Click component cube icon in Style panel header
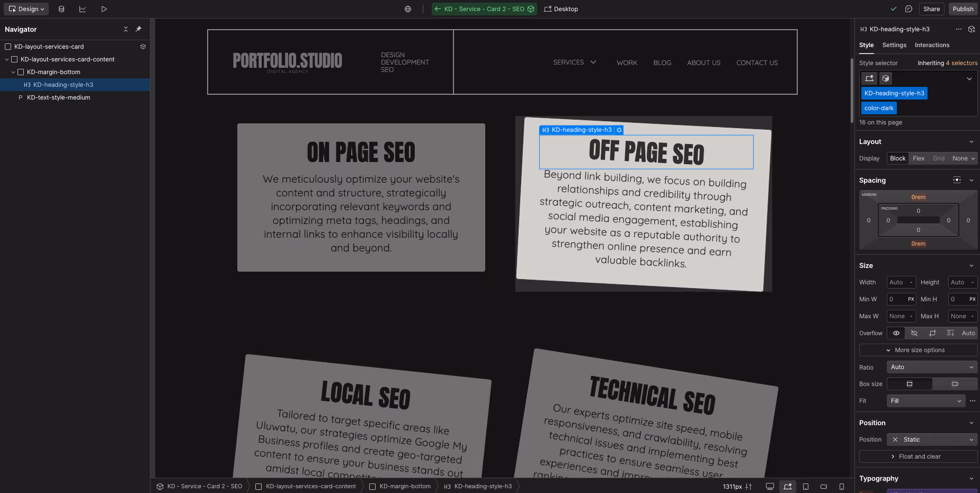Image resolution: width=980 pixels, height=493 pixels. (x=972, y=29)
